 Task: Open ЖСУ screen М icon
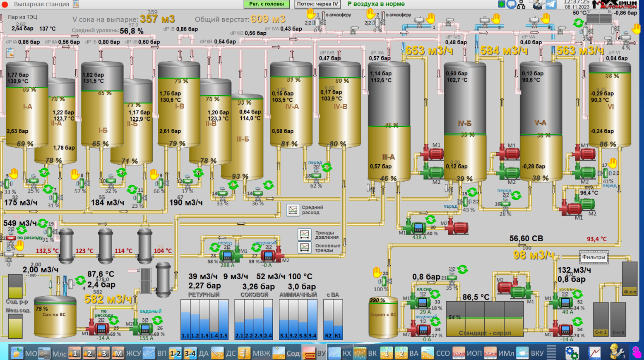[x=118, y=353]
